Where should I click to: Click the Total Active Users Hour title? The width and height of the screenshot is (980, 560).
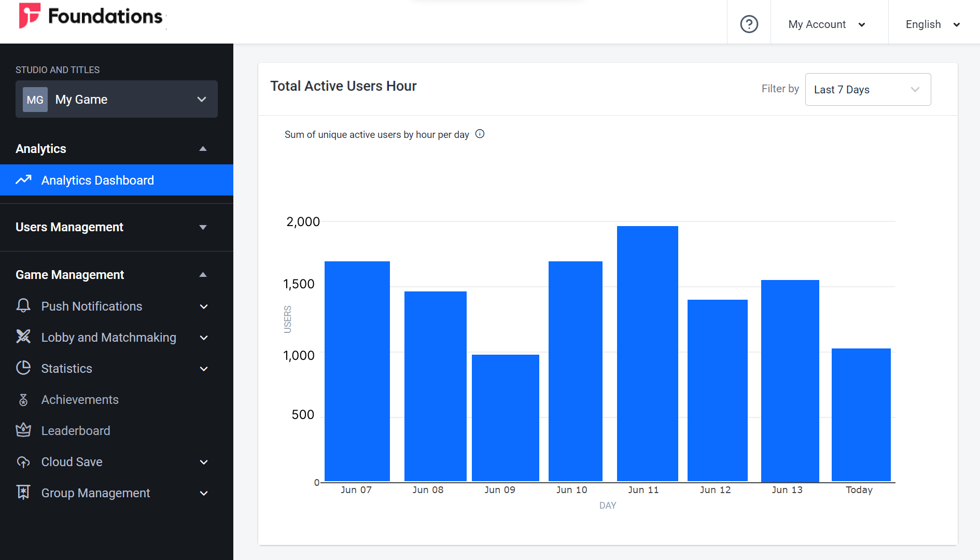(343, 86)
